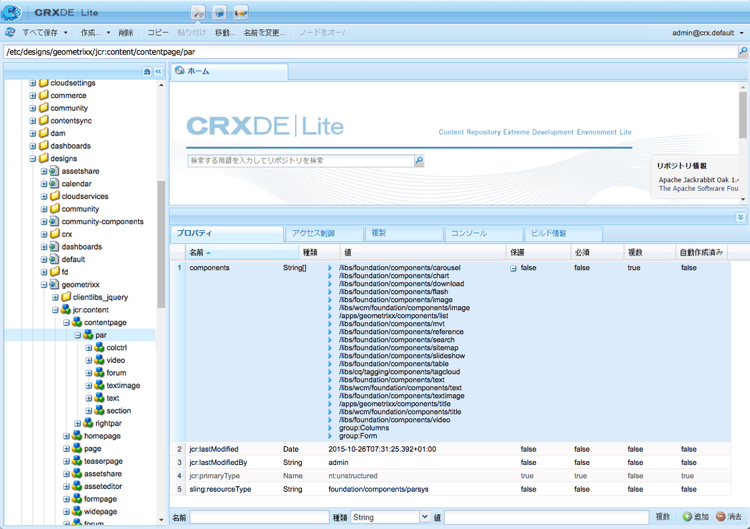Expand the commerce folder

(x=33, y=95)
